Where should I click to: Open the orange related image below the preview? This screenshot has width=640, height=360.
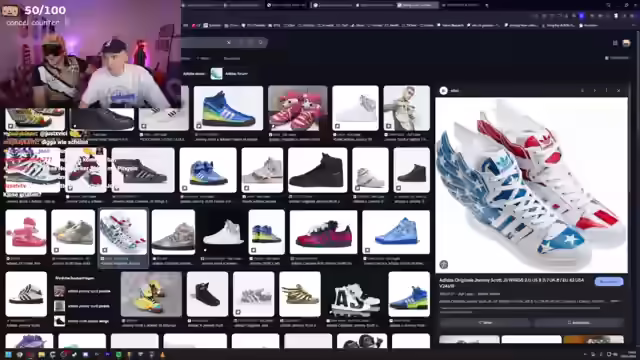click(593, 339)
